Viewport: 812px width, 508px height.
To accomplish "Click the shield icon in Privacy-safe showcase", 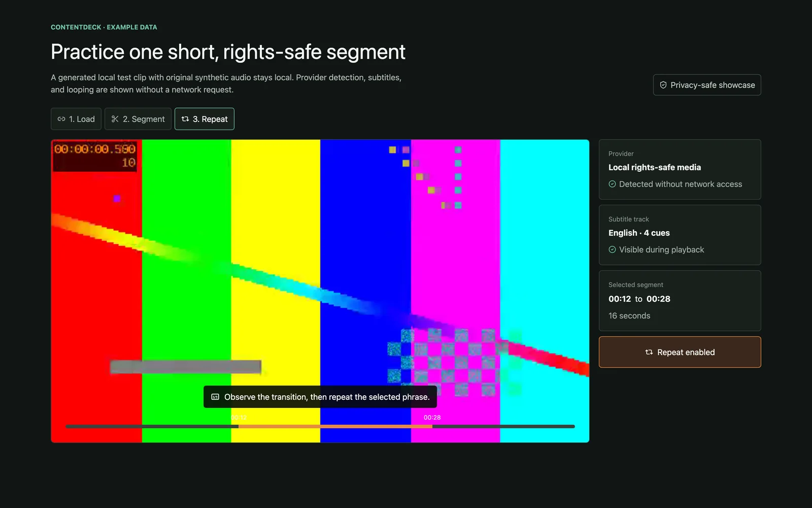I will pyautogui.click(x=663, y=85).
